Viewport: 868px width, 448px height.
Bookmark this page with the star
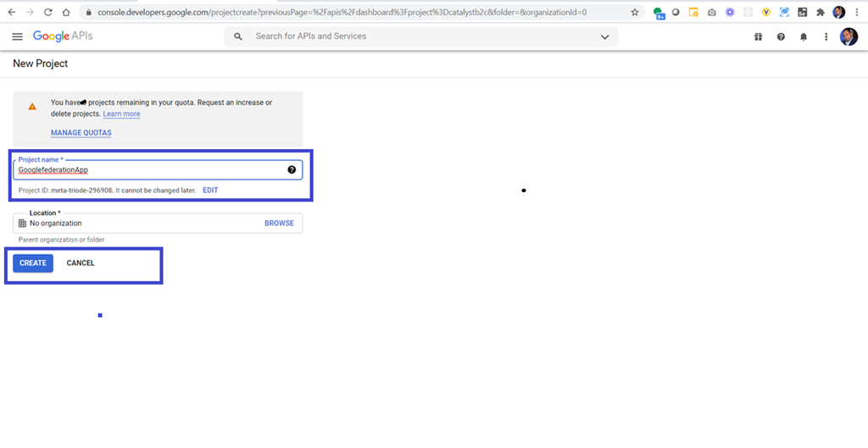[x=634, y=12]
